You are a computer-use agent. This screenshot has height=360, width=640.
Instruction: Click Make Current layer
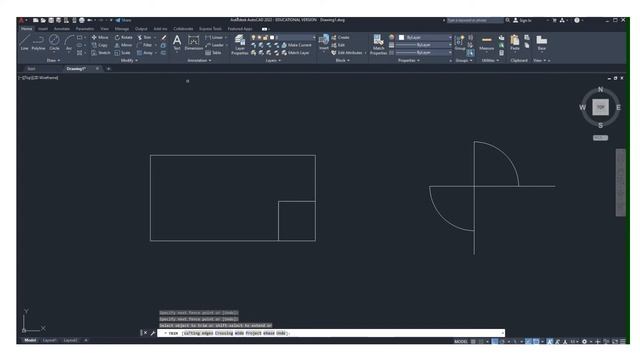pyautogui.click(x=296, y=45)
